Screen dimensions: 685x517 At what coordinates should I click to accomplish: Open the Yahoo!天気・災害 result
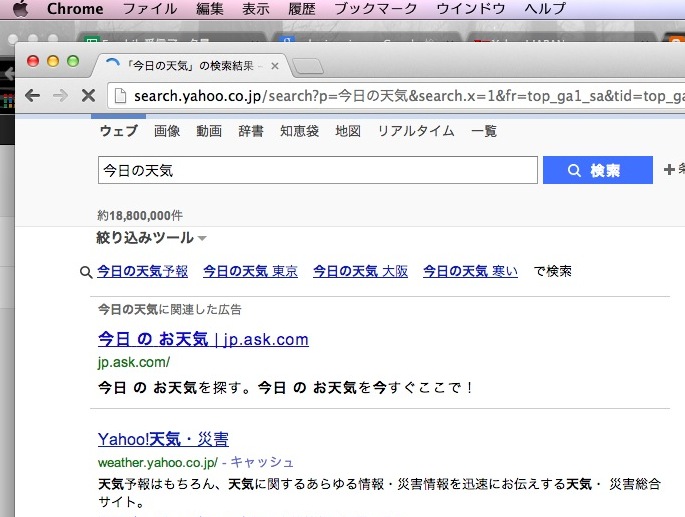pyautogui.click(x=163, y=439)
